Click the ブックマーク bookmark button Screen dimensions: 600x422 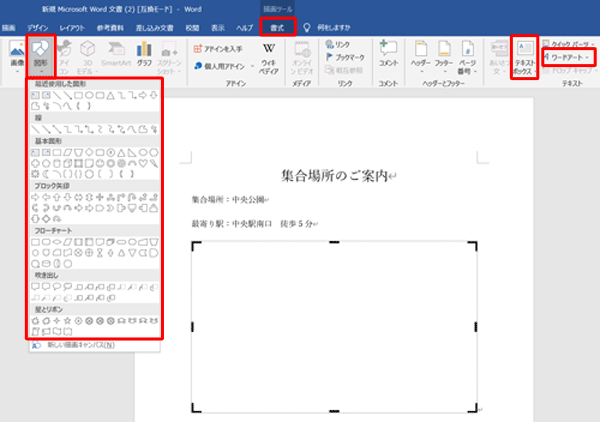[345, 57]
